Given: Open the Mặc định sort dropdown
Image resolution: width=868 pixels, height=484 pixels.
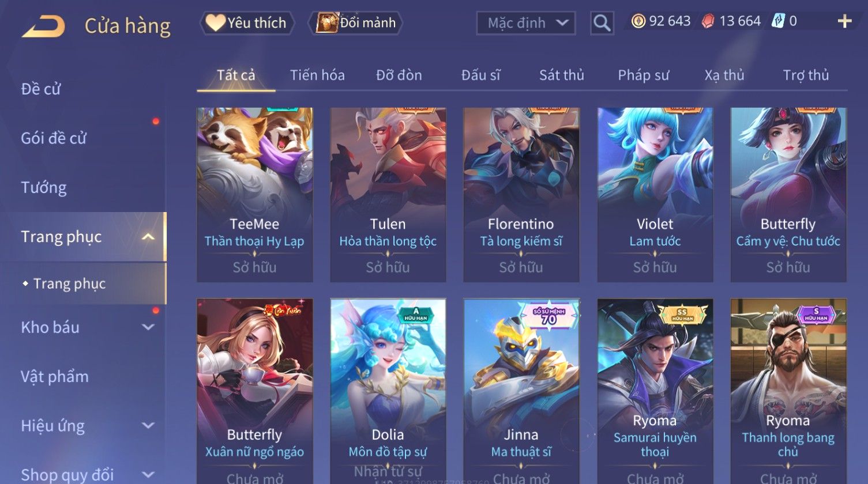Looking at the screenshot, I should [526, 23].
